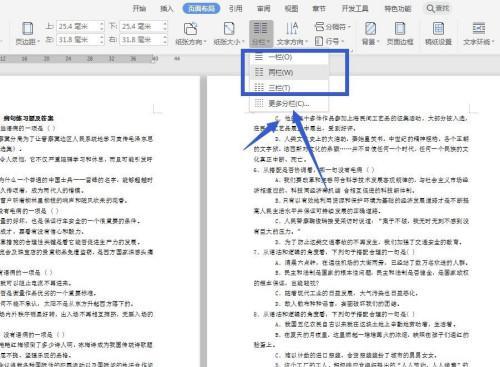Increase the 上 top margin value

[x=102, y=24]
